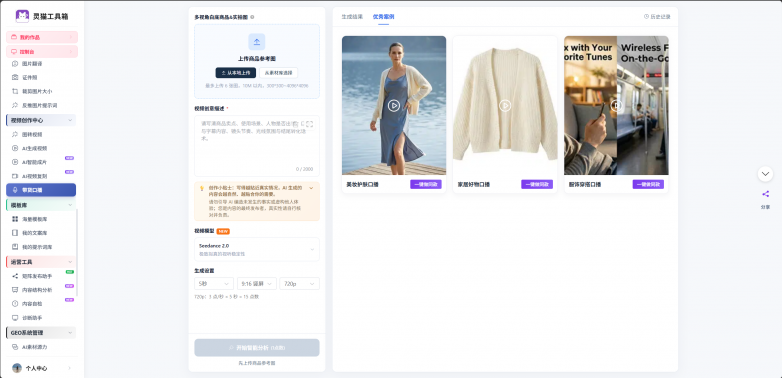
Task: Click the 历史记录 clock icon
Action: (x=646, y=16)
